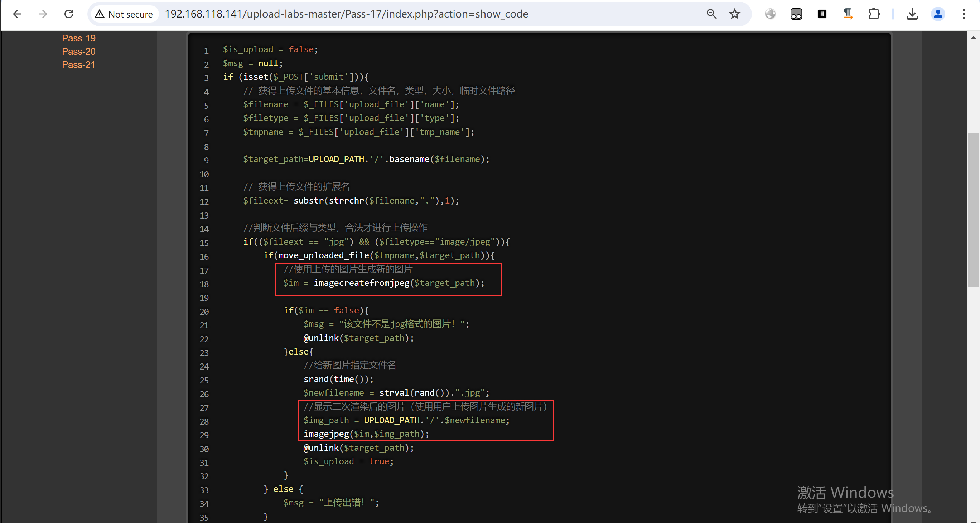Click the paragraph mark extension icon
980x523 pixels.
point(848,14)
